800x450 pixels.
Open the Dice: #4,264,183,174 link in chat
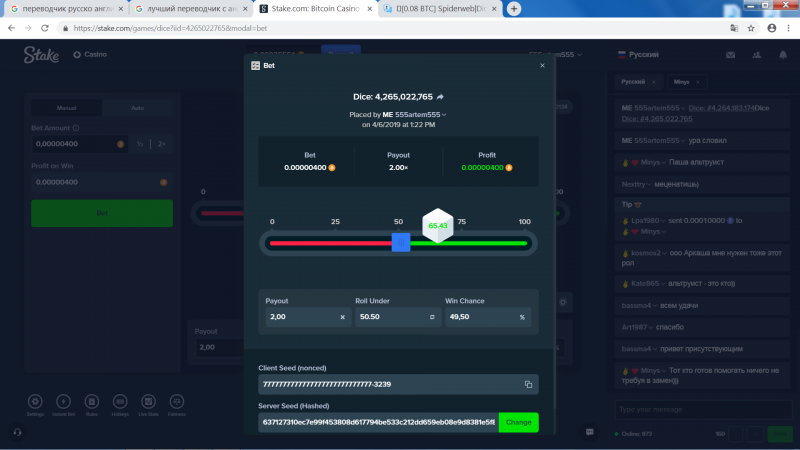coord(721,108)
